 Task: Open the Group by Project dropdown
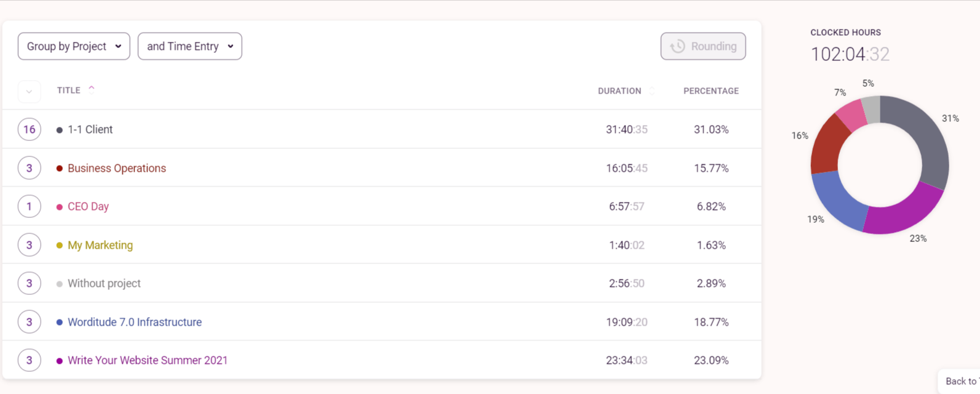click(74, 46)
